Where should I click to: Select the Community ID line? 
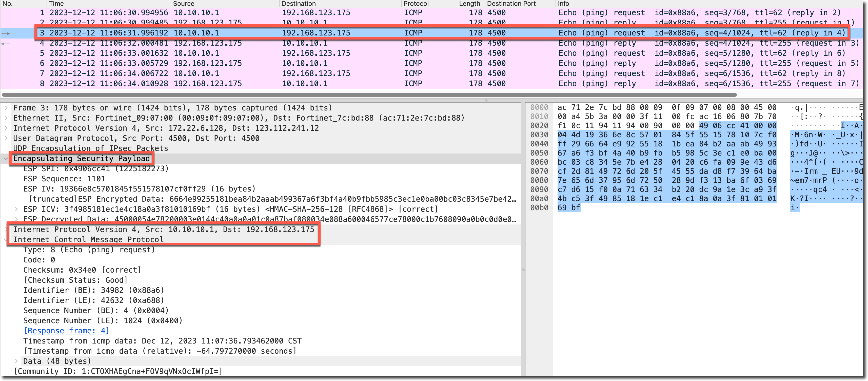pos(118,371)
